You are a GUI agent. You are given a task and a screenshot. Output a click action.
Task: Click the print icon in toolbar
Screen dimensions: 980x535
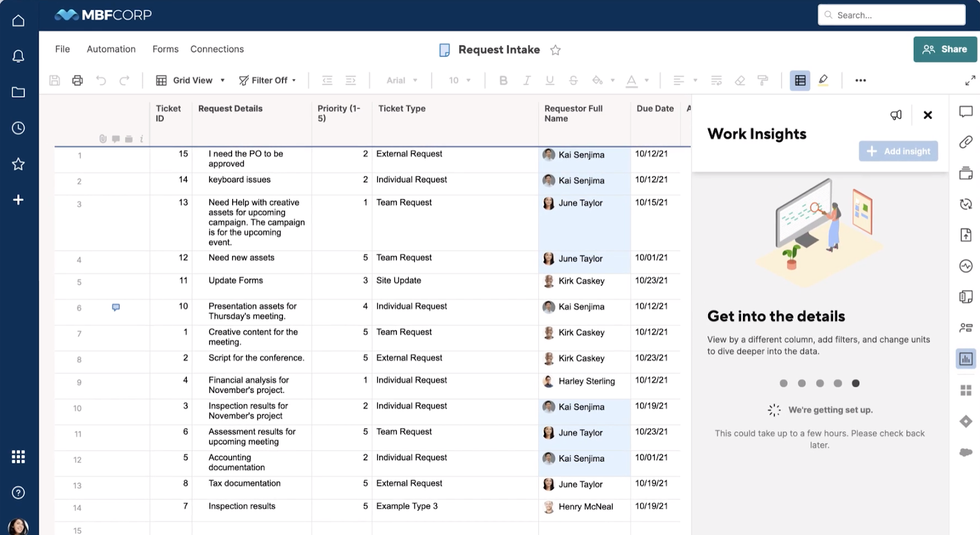click(77, 80)
